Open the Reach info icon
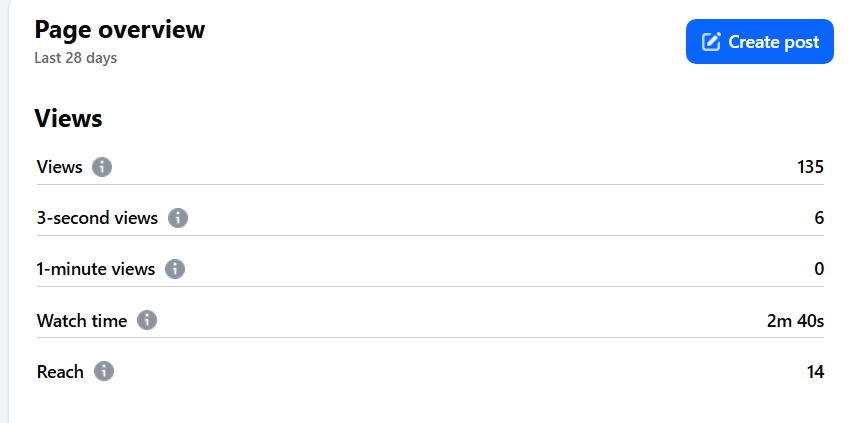The image size is (851, 423). (x=104, y=371)
